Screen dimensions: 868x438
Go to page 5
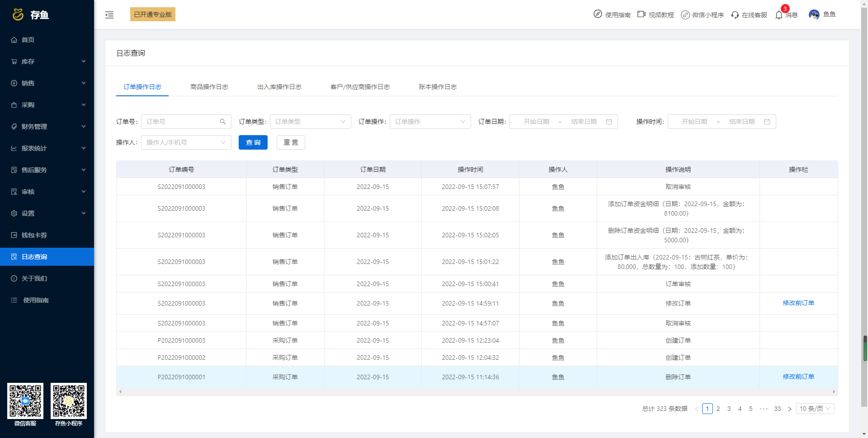750,409
